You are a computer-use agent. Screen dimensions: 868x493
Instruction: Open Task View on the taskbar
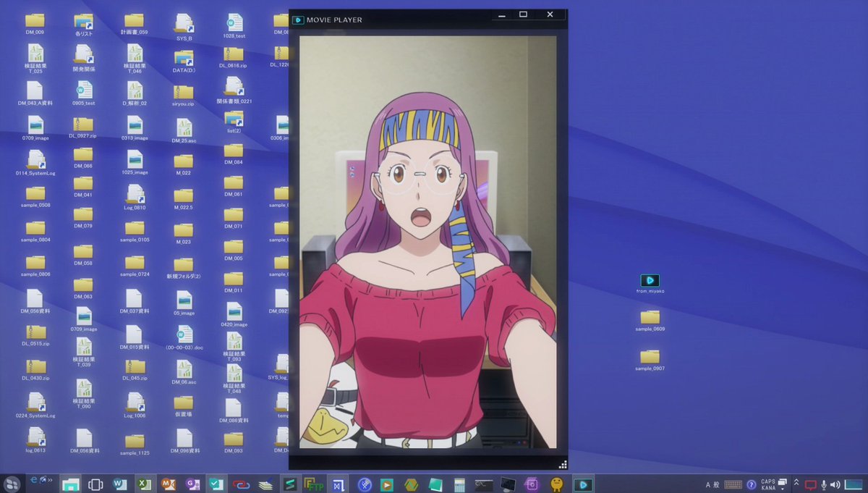pyautogui.click(x=95, y=484)
